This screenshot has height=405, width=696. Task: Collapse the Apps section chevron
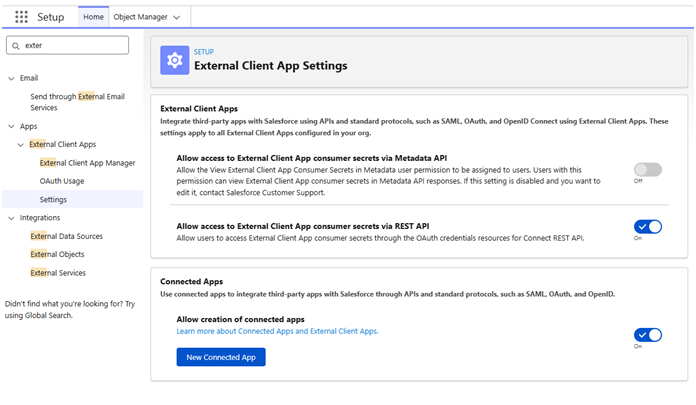pyautogui.click(x=10, y=127)
